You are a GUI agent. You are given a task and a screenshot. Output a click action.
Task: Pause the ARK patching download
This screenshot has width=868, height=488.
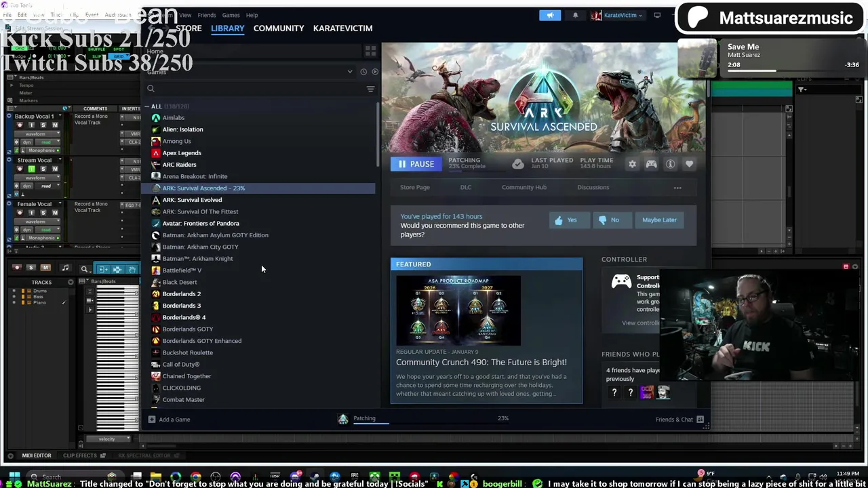tap(416, 164)
